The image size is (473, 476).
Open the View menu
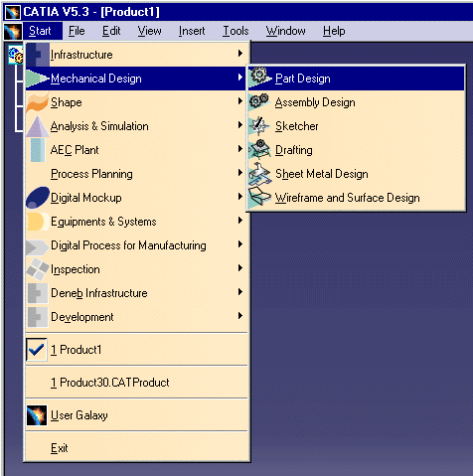click(149, 31)
